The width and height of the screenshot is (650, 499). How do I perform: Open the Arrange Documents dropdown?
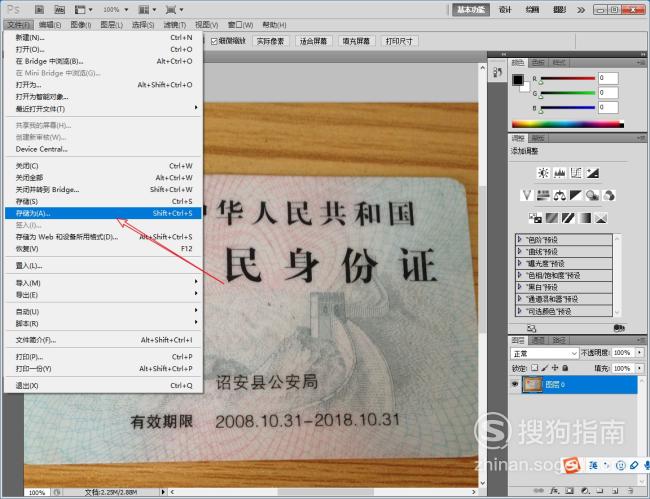pos(147,9)
